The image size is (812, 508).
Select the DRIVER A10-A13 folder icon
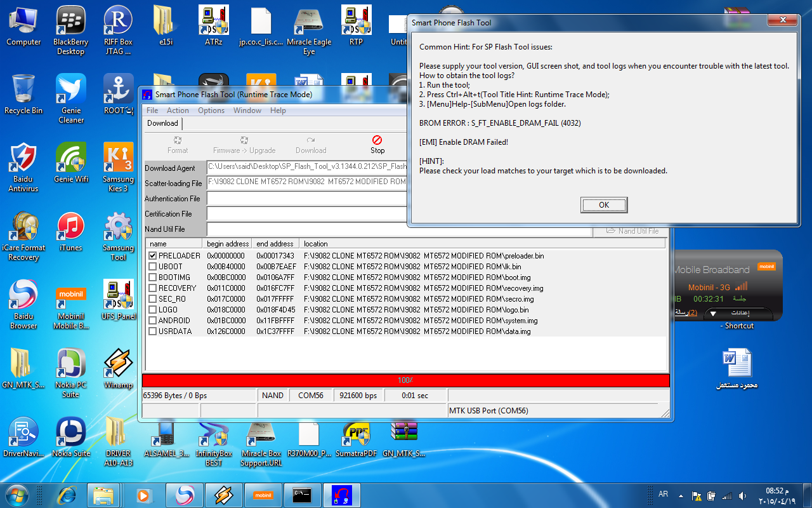pos(119,442)
